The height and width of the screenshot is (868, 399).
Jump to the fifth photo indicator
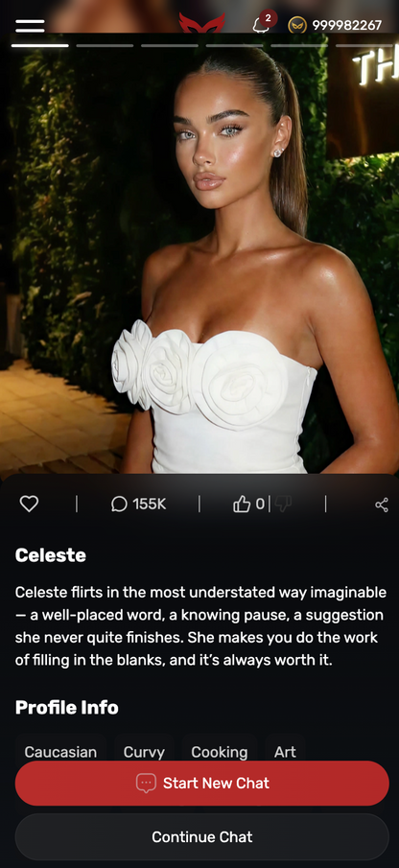pos(299,45)
